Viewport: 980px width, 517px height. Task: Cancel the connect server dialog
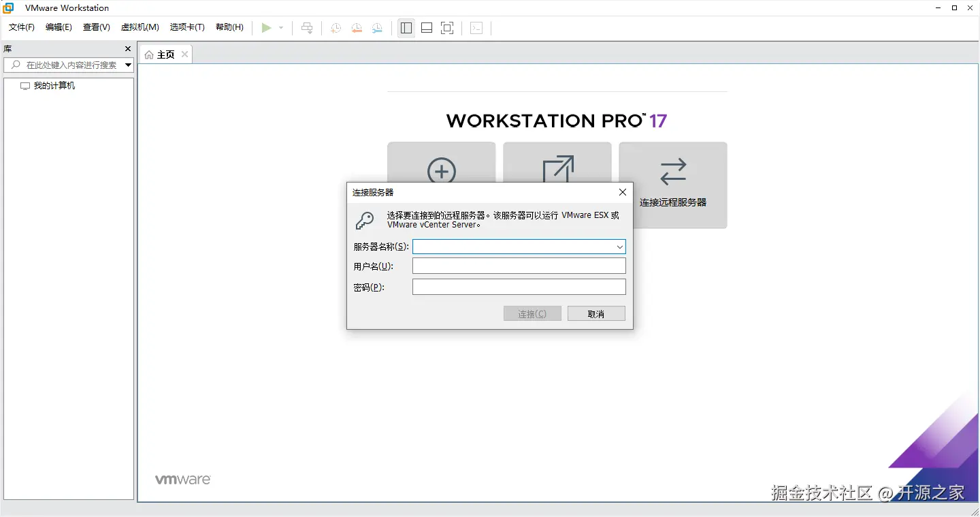(x=595, y=313)
